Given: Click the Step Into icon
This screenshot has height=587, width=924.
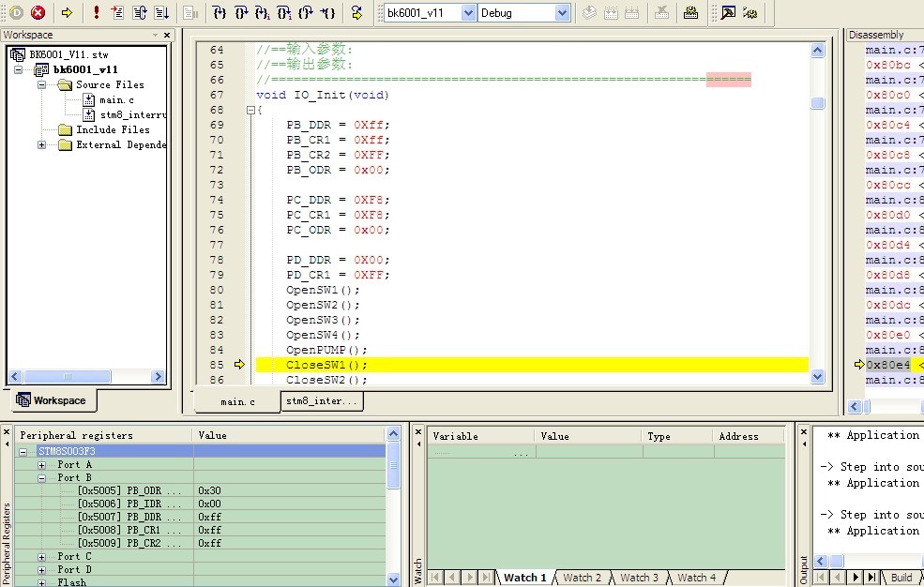Looking at the screenshot, I should pos(220,12).
